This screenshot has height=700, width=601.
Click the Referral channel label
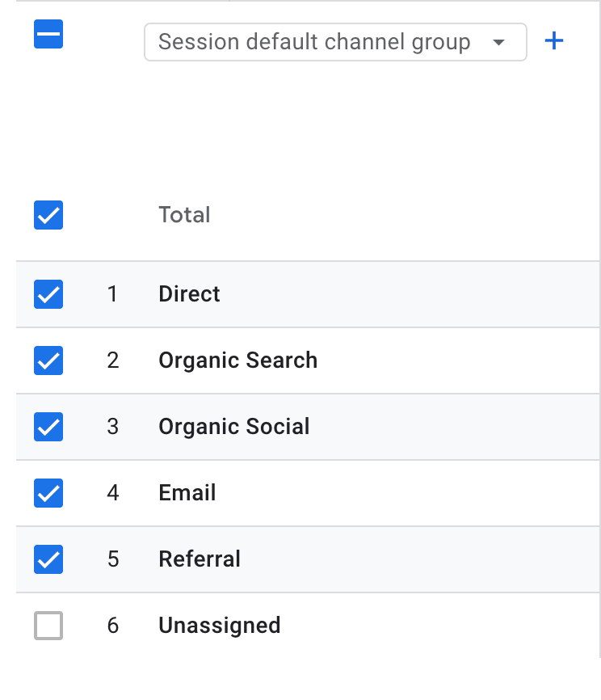click(x=200, y=559)
